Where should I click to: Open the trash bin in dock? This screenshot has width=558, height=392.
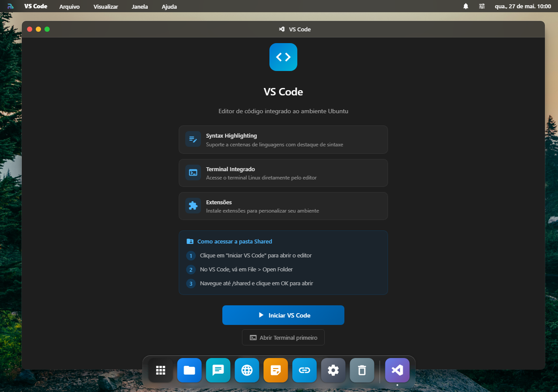point(362,370)
